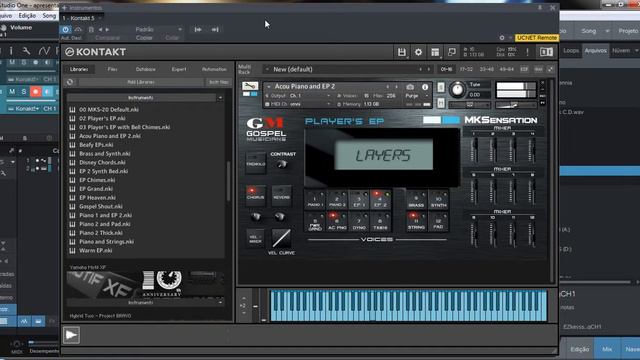Enable the Brass voice button
Image resolution: width=640 pixels, height=360 pixels.
click(416, 199)
